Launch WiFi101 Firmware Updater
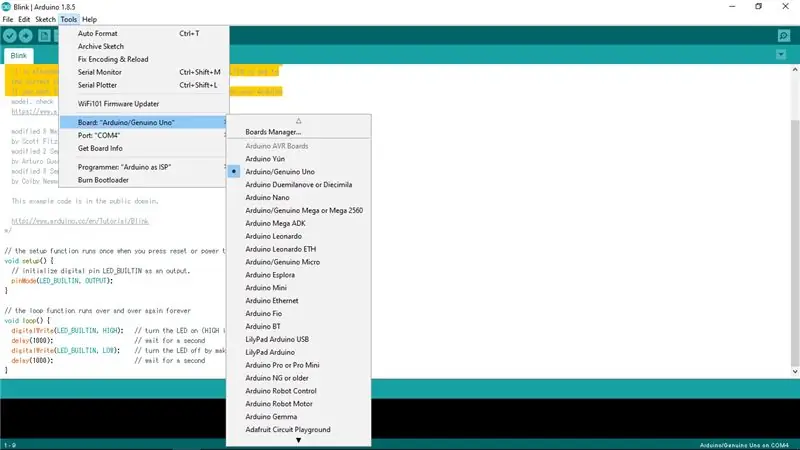The height and width of the screenshot is (450, 800). [x=144, y=104]
